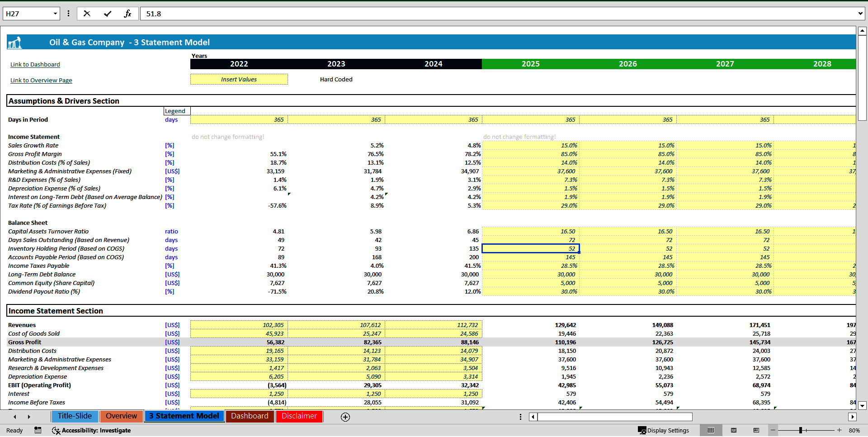868x437 pixels.
Task: Zoom in with the plus button
Action: (840, 430)
